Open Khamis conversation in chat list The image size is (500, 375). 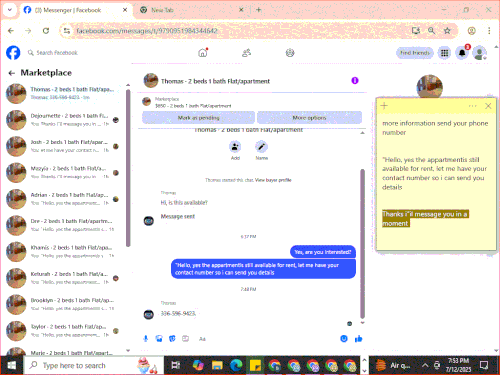(x=65, y=252)
